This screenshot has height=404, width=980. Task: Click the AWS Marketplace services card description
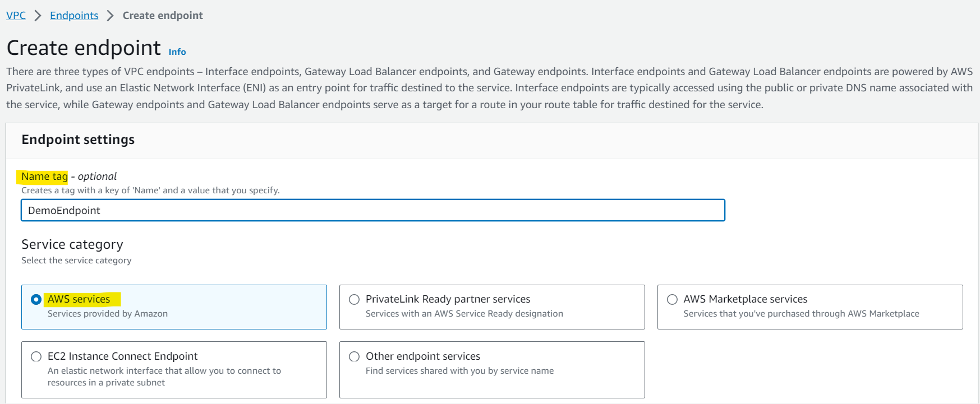pyautogui.click(x=801, y=314)
